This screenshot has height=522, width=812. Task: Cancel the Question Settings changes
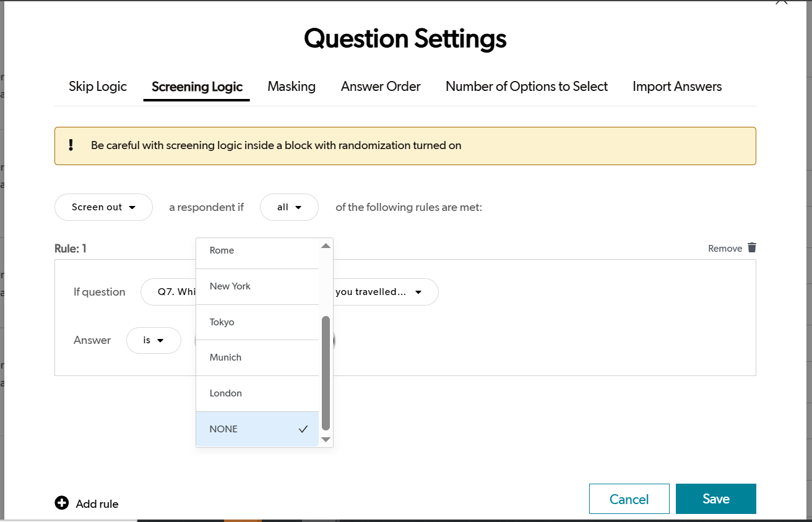[x=629, y=498]
